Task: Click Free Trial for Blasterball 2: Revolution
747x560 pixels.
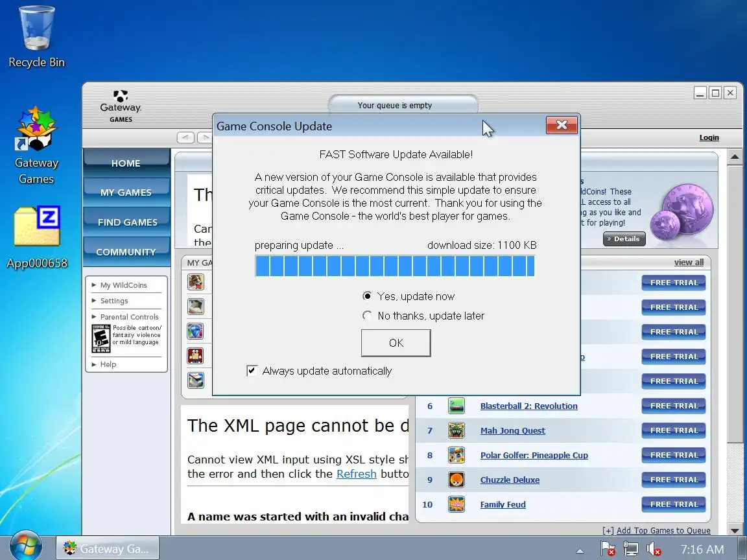Action: coord(674,406)
